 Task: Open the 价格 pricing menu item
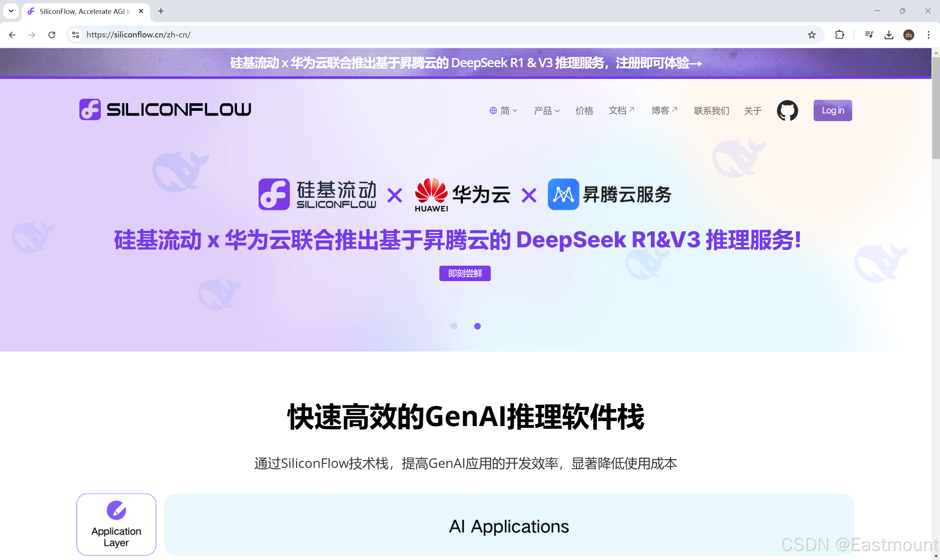click(584, 110)
